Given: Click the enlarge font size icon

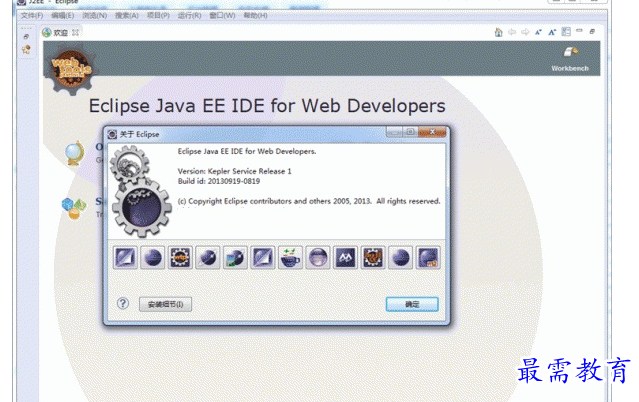Looking at the screenshot, I should coord(552,32).
